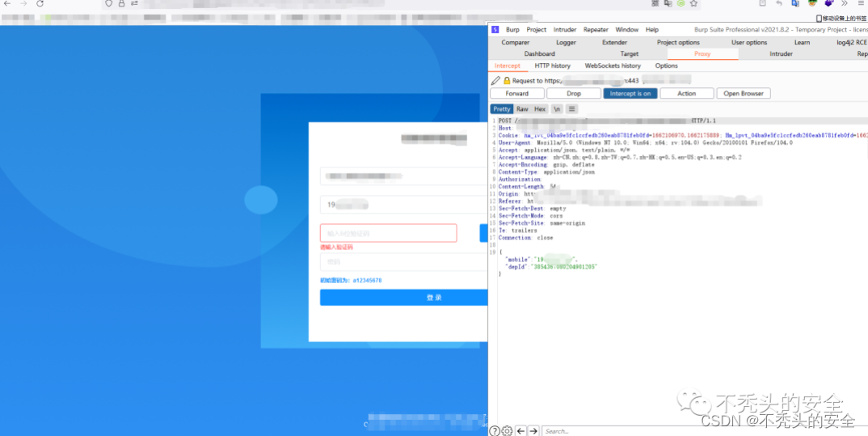Viewport: 868px width, 436px height.
Task: Click the mobile number field starting with 19
Action: coord(403,205)
